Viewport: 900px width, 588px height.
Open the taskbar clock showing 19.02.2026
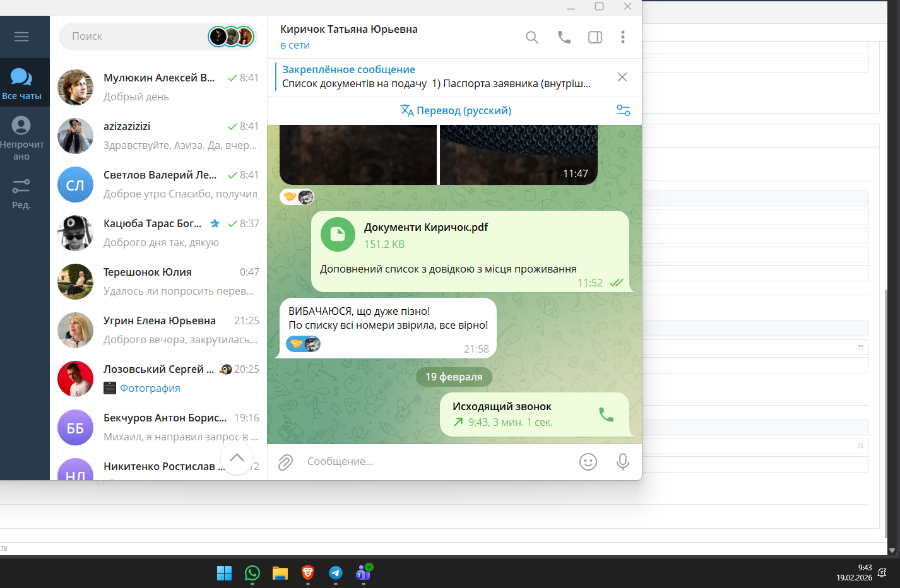coord(855,573)
